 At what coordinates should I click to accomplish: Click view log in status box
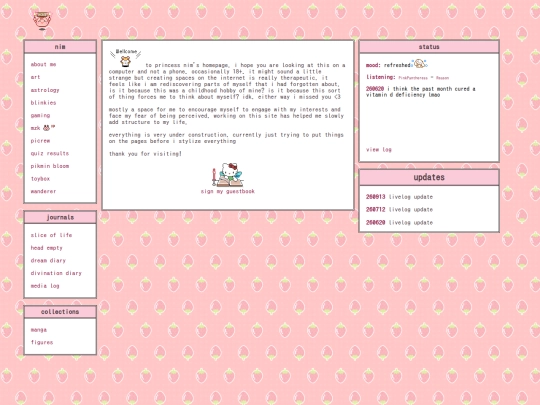tap(379, 149)
